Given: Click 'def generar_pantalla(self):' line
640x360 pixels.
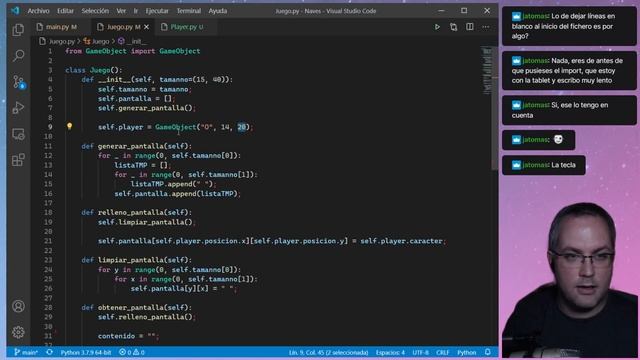Looking at the screenshot, I should pyautogui.click(x=136, y=146).
